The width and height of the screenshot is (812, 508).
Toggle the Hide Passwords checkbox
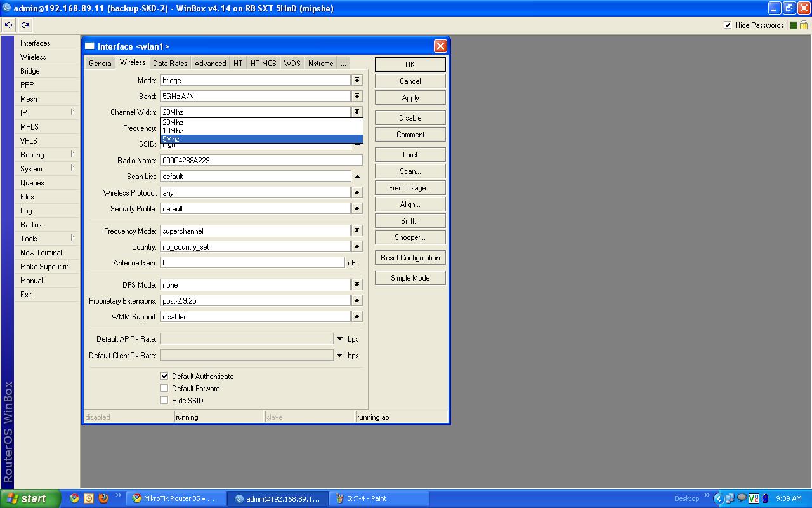coord(728,25)
